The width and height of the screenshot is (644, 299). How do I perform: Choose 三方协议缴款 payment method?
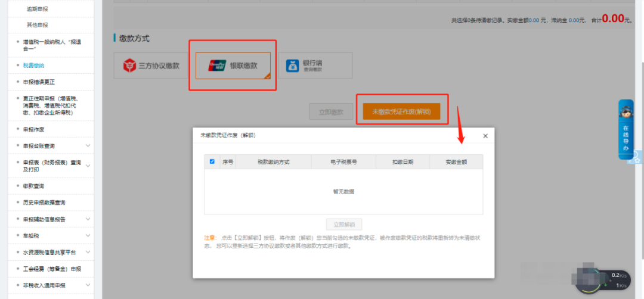point(151,65)
